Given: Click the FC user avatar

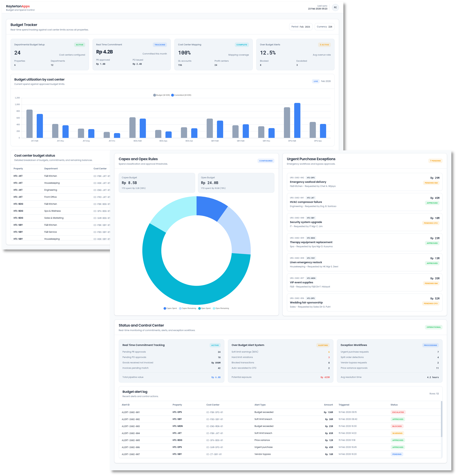Looking at the screenshot, I should pyautogui.click(x=335, y=7).
